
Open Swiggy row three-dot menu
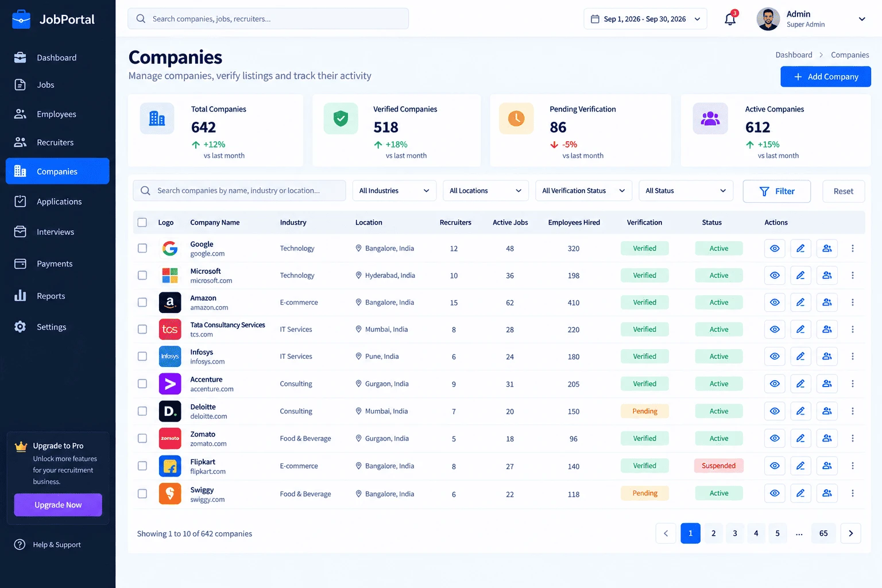click(x=853, y=493)
